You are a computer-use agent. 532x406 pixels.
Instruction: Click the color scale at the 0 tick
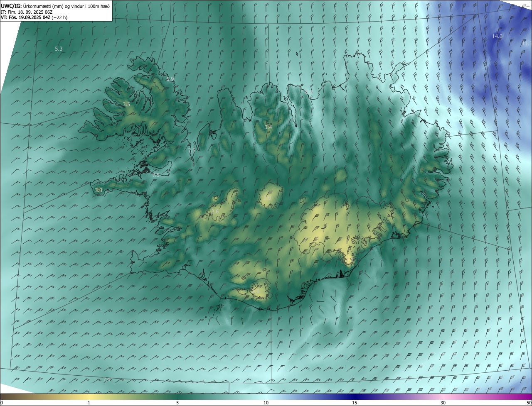(x=2, y=403)
